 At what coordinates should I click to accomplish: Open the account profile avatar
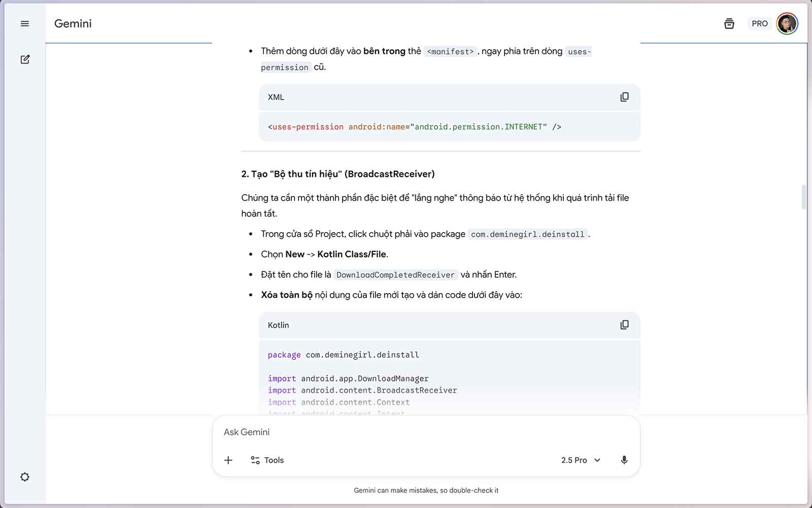point(787,24)
